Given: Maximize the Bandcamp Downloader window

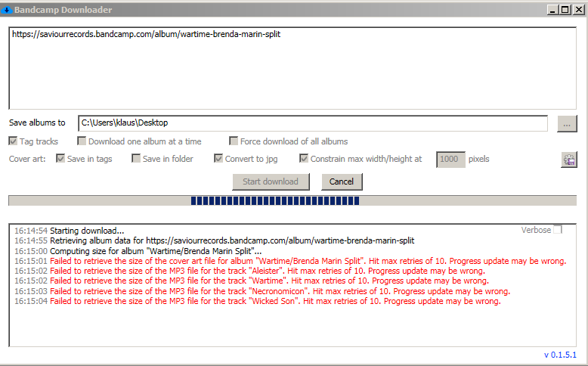Looking at the screenshot, I should click(565, 10).
